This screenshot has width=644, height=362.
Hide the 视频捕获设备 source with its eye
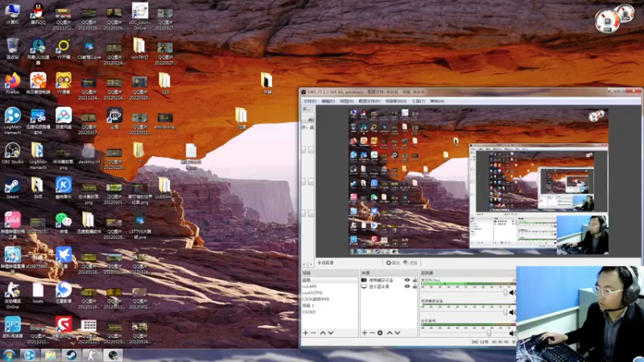407,280
